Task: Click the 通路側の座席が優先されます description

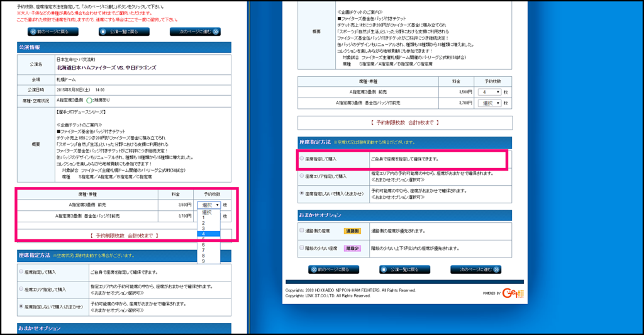Action: [398, 231]
